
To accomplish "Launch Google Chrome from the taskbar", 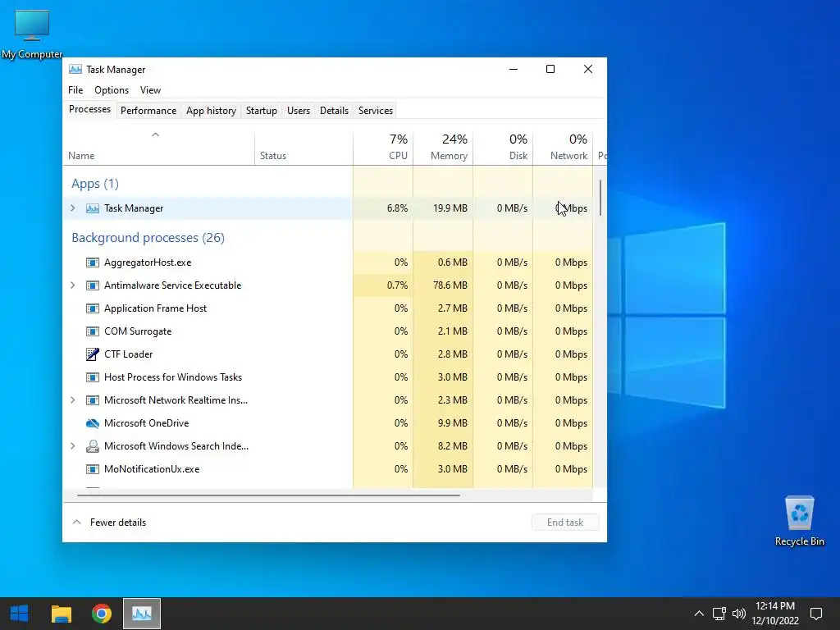I will point(101,614).
